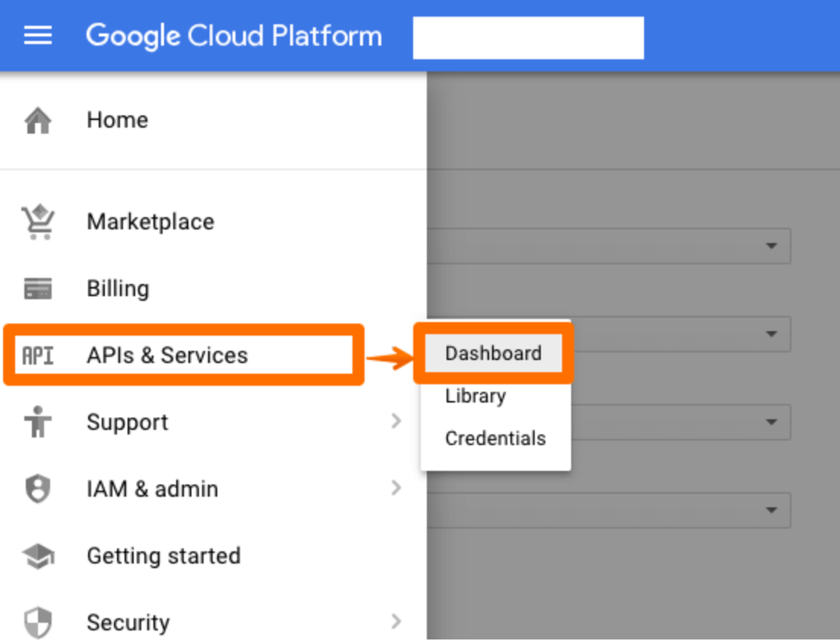The width and height of the screenshot is (840, 641).
Task: Click the Getting started graduation cap icon
Action: tap(38, 555)
